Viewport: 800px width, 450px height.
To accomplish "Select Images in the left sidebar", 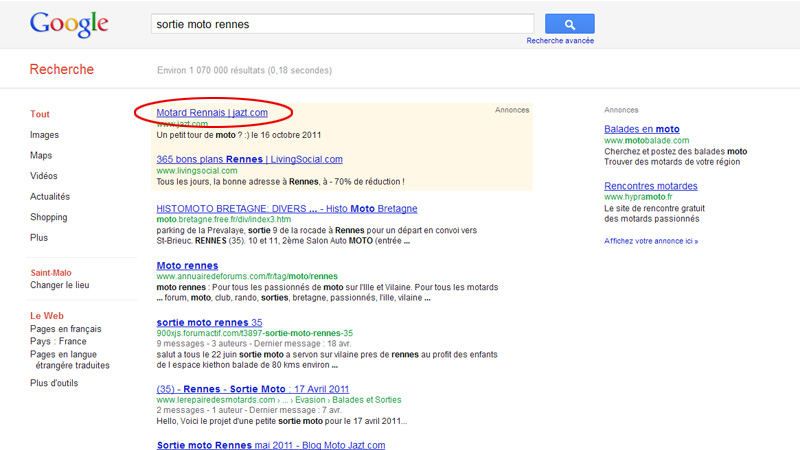I will click(44, 135).
